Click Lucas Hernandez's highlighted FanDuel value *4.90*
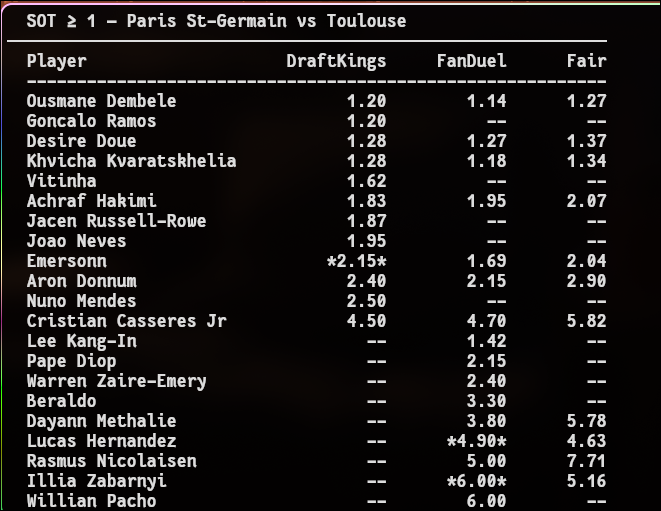Viewport: 661px width, 511px height. 477,441
